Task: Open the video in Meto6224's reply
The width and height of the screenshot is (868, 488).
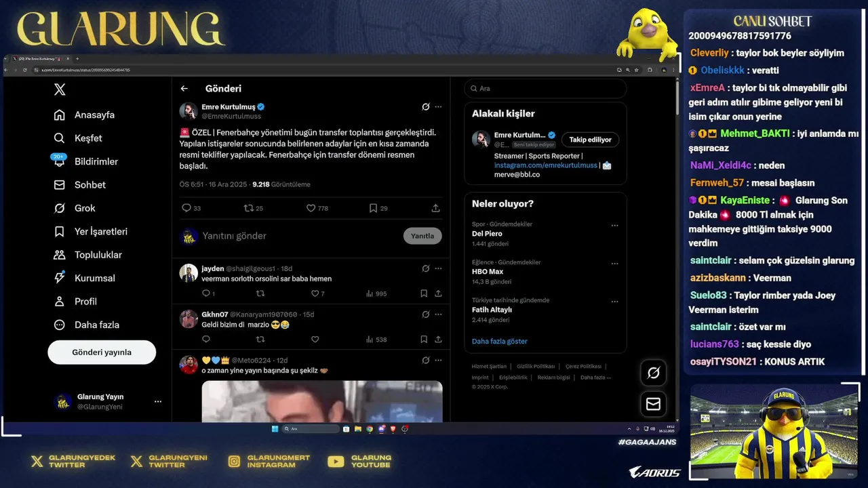Action: pyautogui.click(x=322, y=401)
